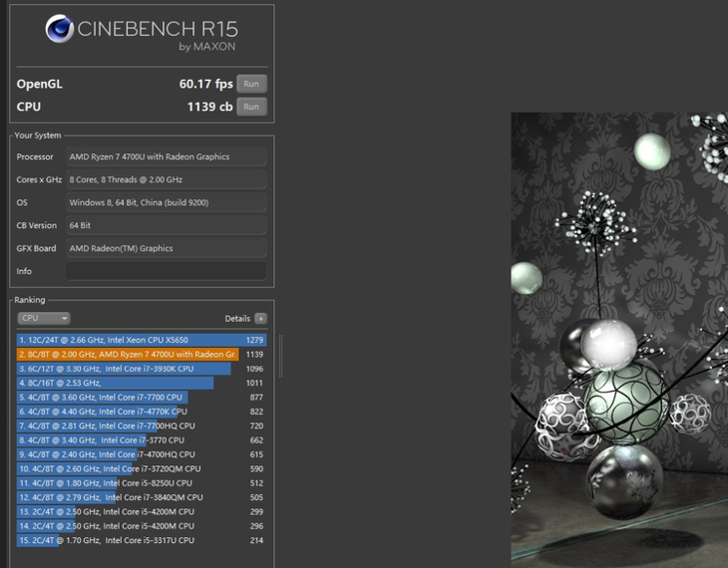Select the orange AMD Ryzen 7 4700U entry

(140, 355)
